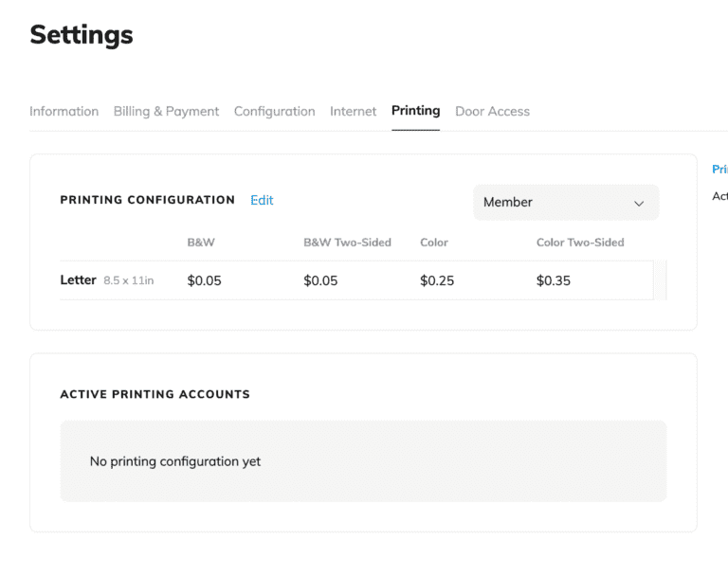Screen dimensions: 728x576
Task: Click the partially visible Pri link at right
Action: [719, 170]
